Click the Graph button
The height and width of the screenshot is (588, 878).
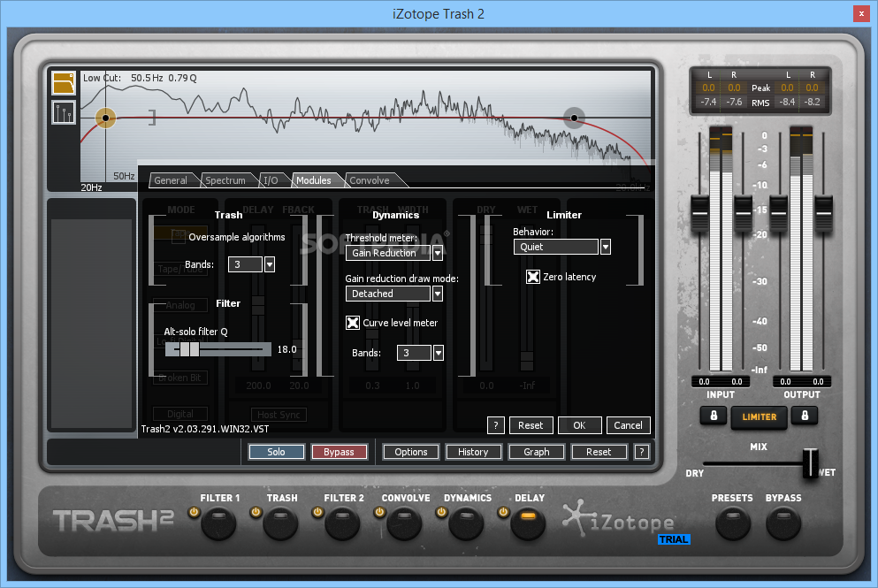pyautogui.click(x=537, y=452)
